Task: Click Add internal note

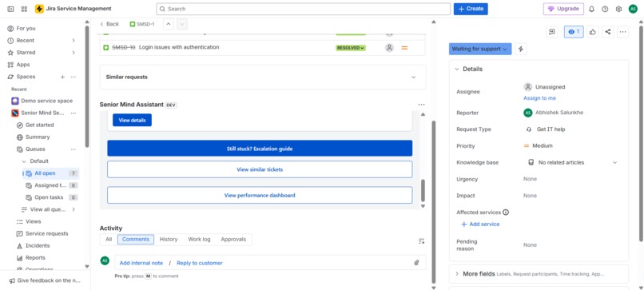Action: click(x=141, y=263)
